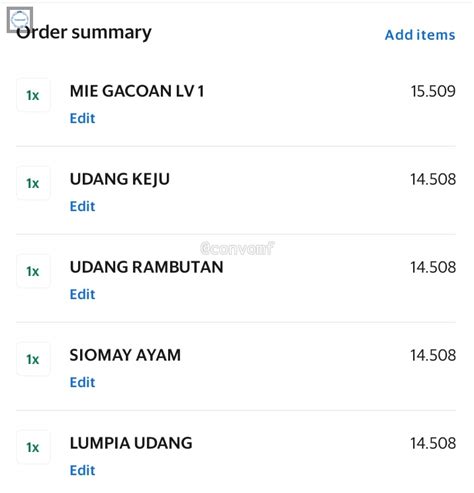Click the 15.509 price of MIE GACOAN

point(433,91)
